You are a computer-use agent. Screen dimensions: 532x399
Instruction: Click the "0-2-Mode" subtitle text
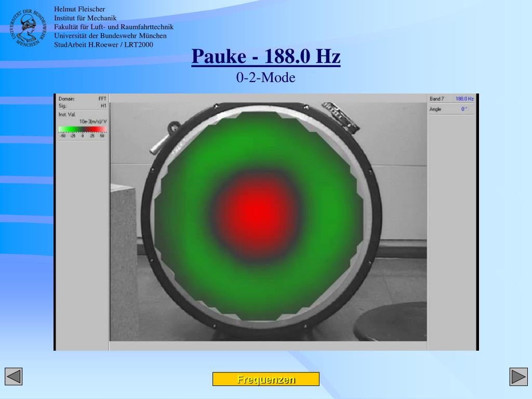click(x=265, y=77)
